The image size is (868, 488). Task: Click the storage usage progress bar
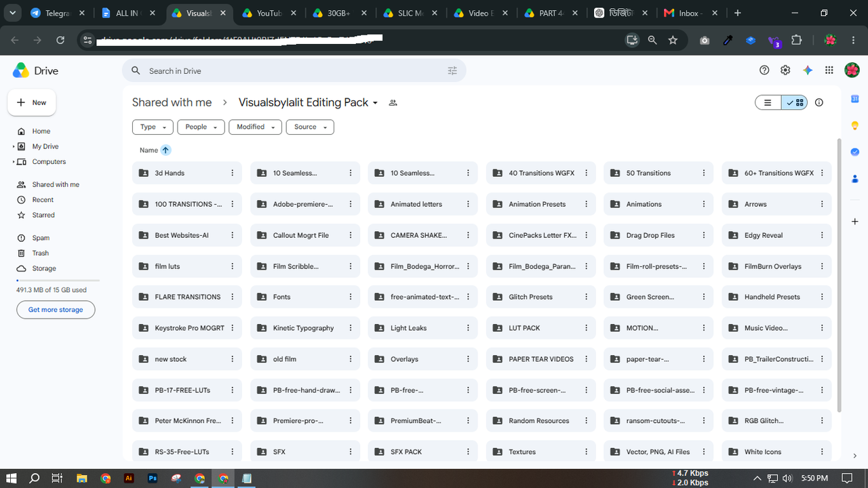pyautogui.click(x=58, y=280)
